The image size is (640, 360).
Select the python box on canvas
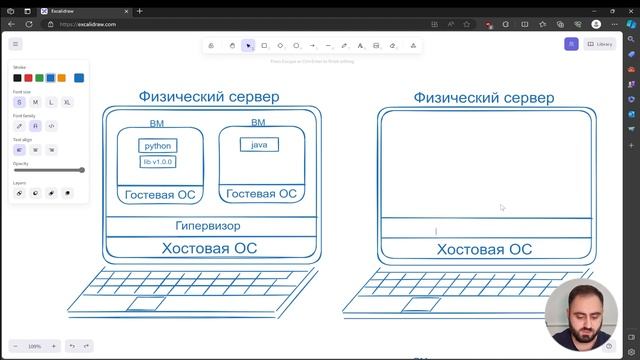[x=158, y=146]
